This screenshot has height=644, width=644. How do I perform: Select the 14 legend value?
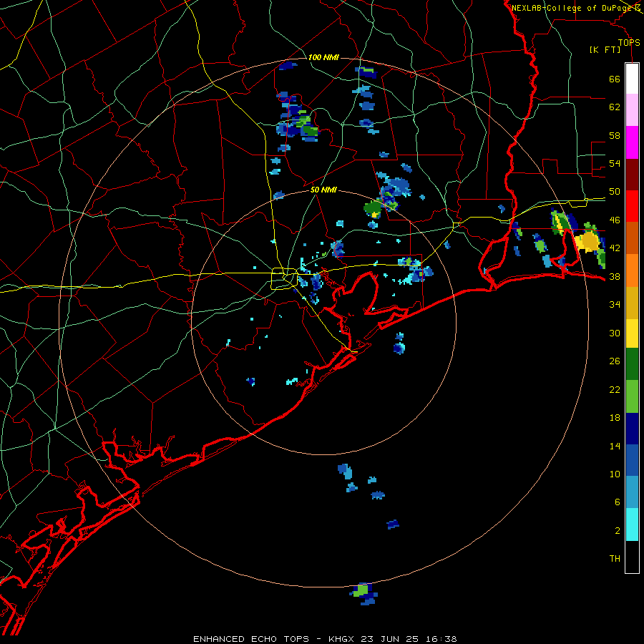click(x=615, y=446)
